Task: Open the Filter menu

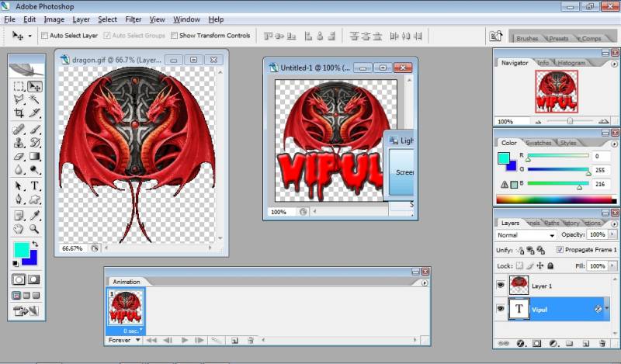Action: [133, 19]
